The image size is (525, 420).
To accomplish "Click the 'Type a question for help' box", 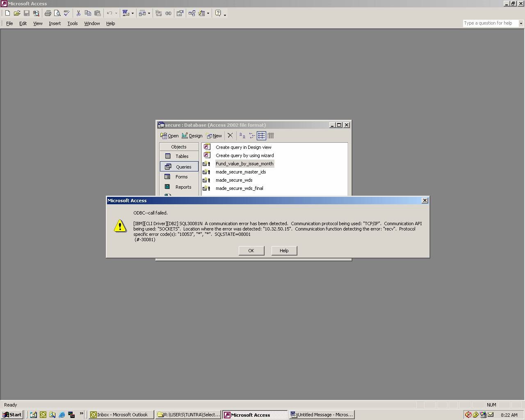I will [x=491, y=23].
